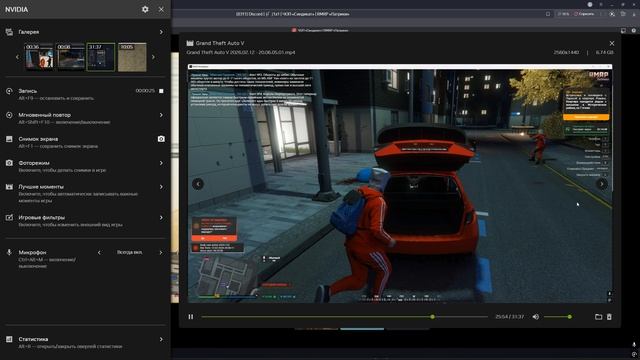Expand the Лучшие моменты highlights chevron

point(161,187)
